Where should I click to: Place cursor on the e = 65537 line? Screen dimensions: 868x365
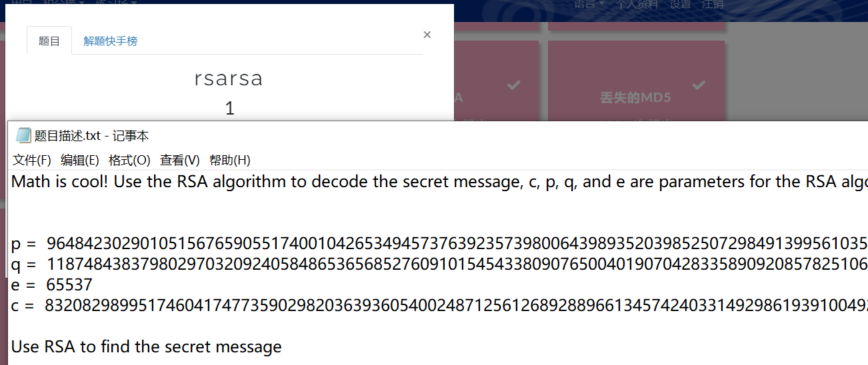[x=52, y=285]
